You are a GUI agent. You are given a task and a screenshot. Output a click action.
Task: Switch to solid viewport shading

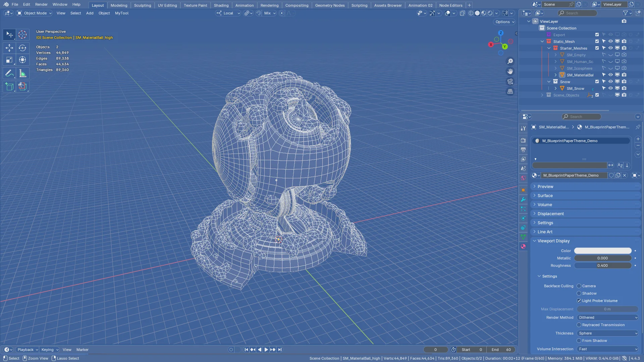click(x=477, y=13)
